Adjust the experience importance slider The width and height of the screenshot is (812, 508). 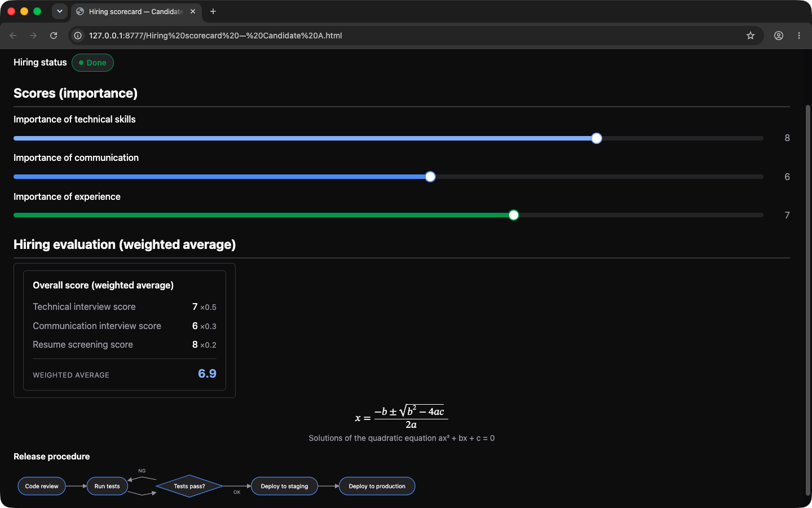(x=389, y=215)
